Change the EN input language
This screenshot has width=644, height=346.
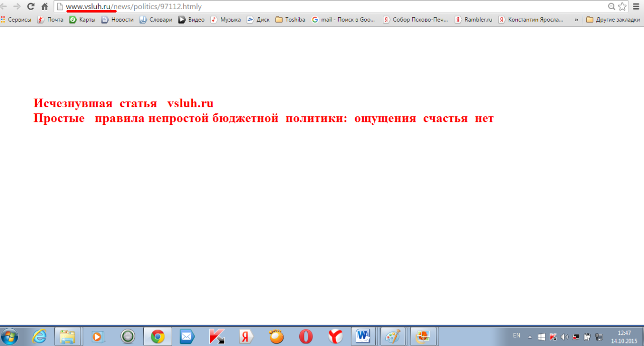516,335
